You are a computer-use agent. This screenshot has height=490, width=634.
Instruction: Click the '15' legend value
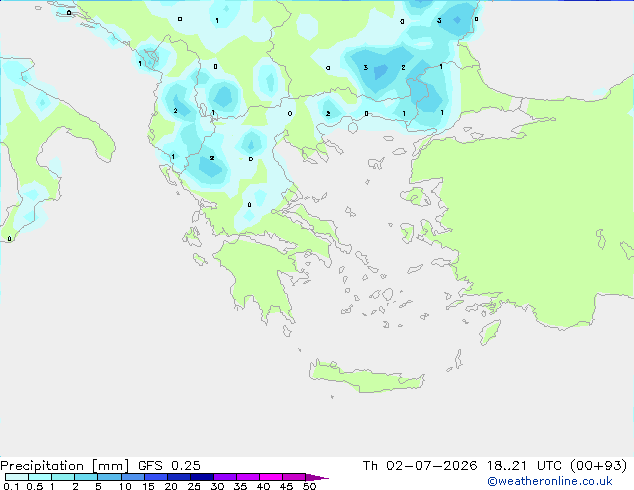tap(148, 486)
